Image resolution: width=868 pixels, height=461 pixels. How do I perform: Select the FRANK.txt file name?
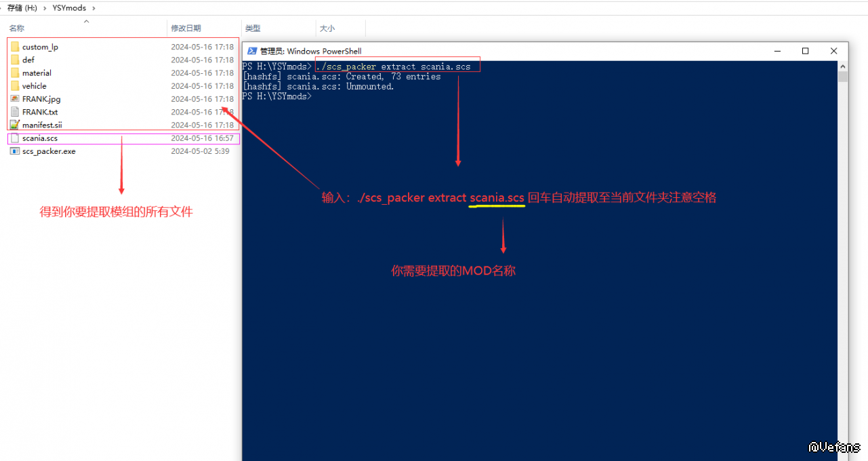40,112
